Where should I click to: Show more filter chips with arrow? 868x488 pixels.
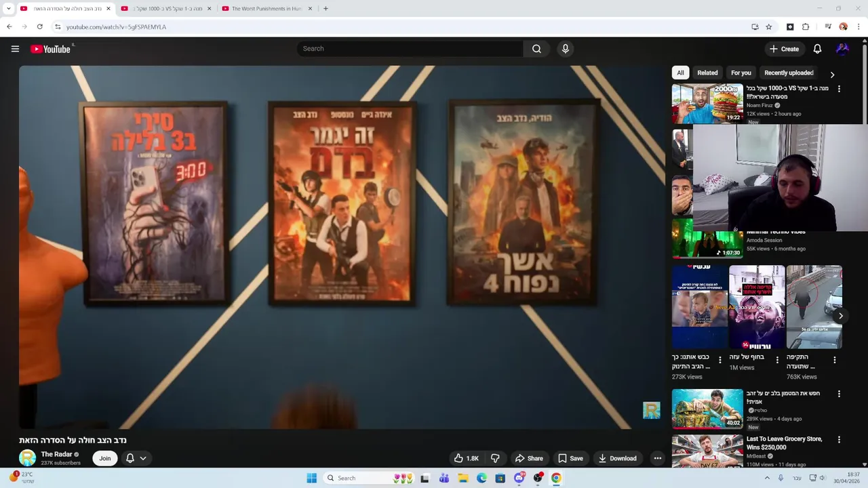click(832, 75)
